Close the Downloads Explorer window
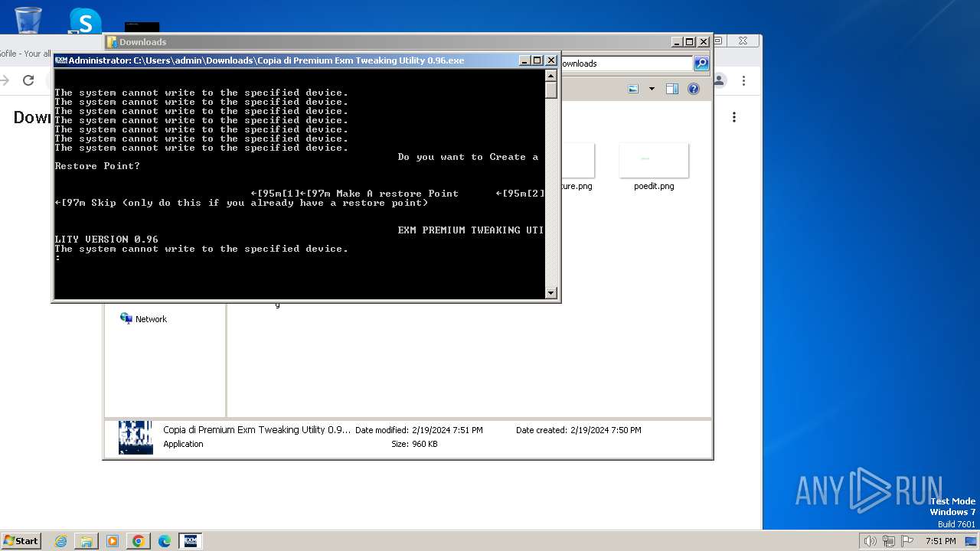 [x=703, y=42]
